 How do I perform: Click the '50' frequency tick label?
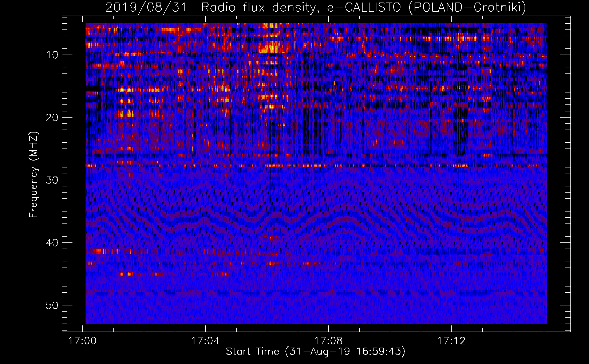click(x=52, y=305)
